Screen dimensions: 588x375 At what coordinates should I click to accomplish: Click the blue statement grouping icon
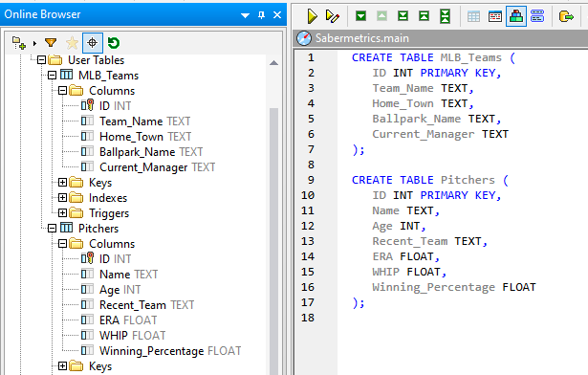537,16
